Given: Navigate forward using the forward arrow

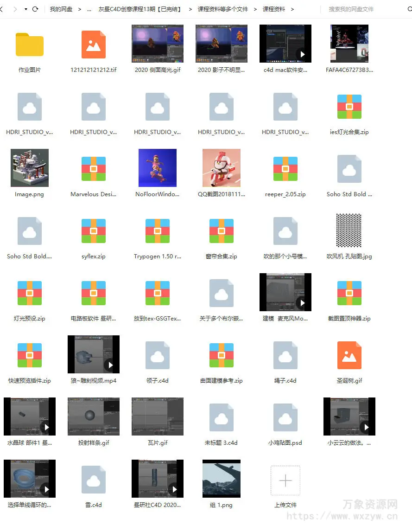Looking at the screenshot, I should pos(15,9).
